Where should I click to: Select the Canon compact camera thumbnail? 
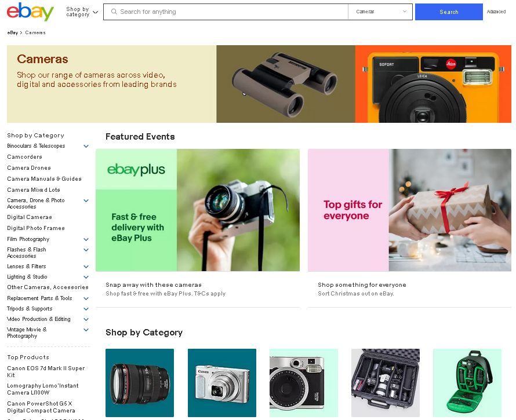point(222,383)
